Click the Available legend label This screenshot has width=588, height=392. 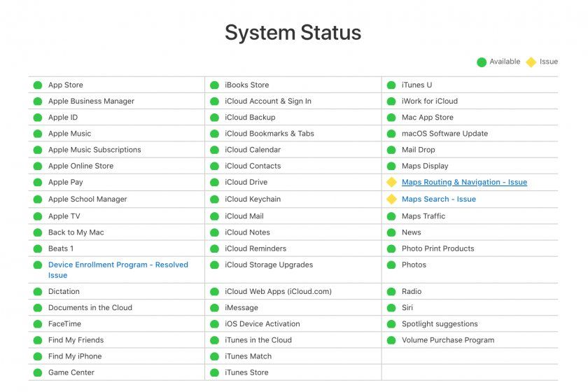[x=505, y=62]
